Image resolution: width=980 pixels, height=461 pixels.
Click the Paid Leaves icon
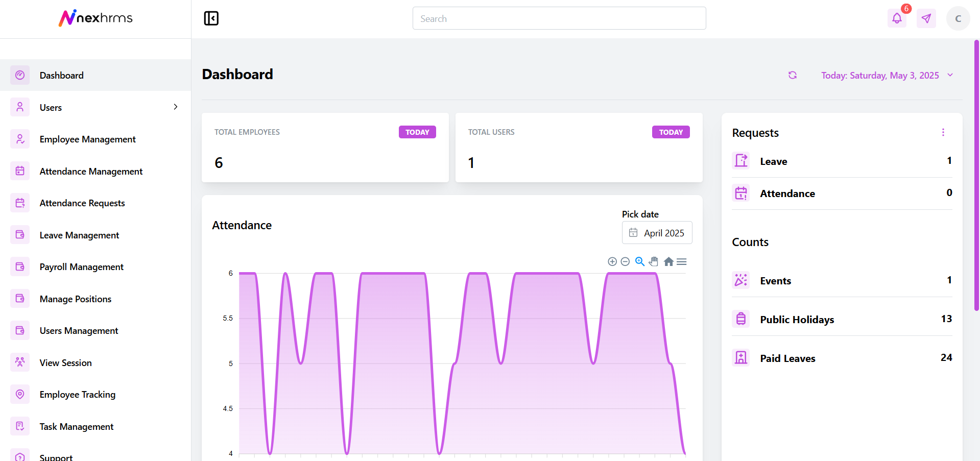[741, 358]
